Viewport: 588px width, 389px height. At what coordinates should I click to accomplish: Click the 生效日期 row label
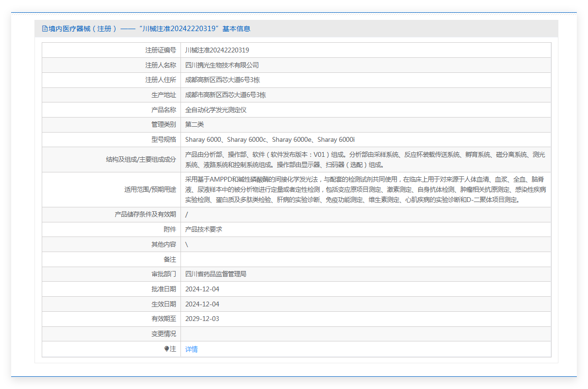click(x=163, y=304)
